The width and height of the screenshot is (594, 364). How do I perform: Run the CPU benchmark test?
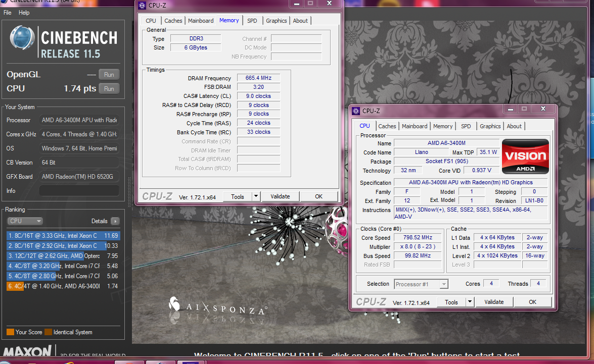pyautogui.click(x=109, y=88)
